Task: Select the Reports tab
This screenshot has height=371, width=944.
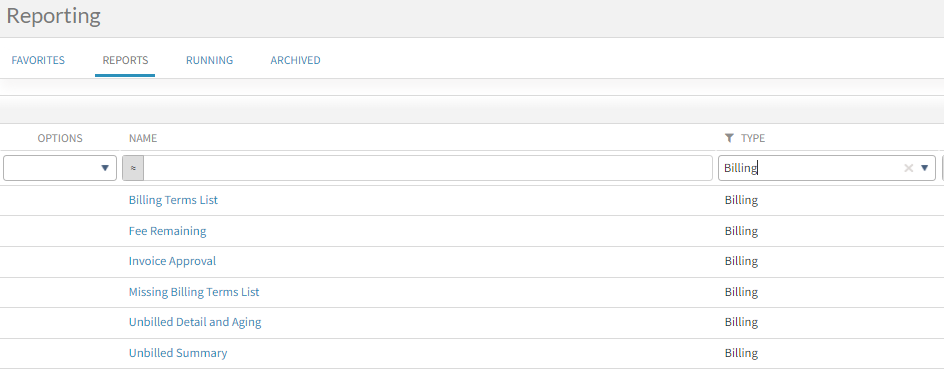Action: point(125,60)
